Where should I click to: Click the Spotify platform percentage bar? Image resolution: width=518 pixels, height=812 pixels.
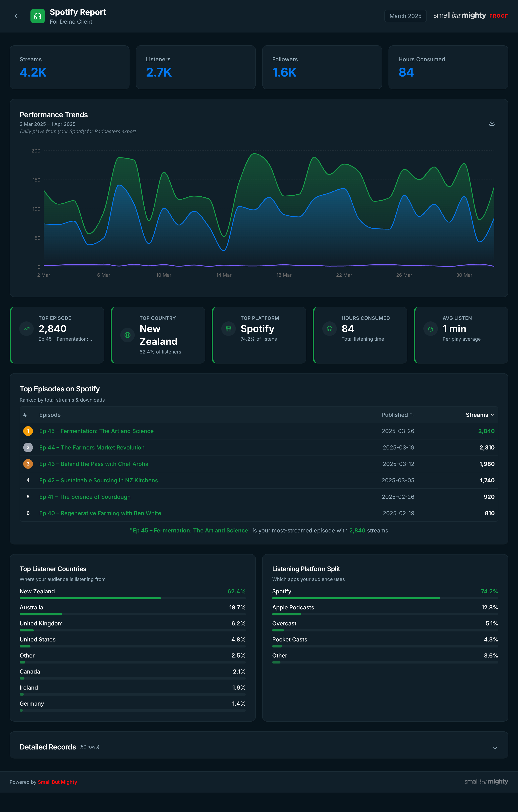click(x=385, y=598)
